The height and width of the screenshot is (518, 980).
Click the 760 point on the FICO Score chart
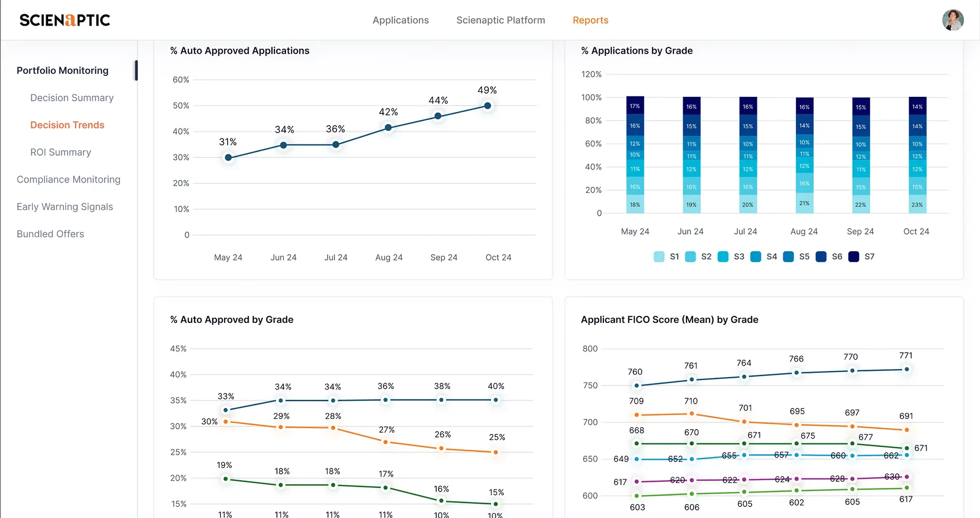(637, 385)
